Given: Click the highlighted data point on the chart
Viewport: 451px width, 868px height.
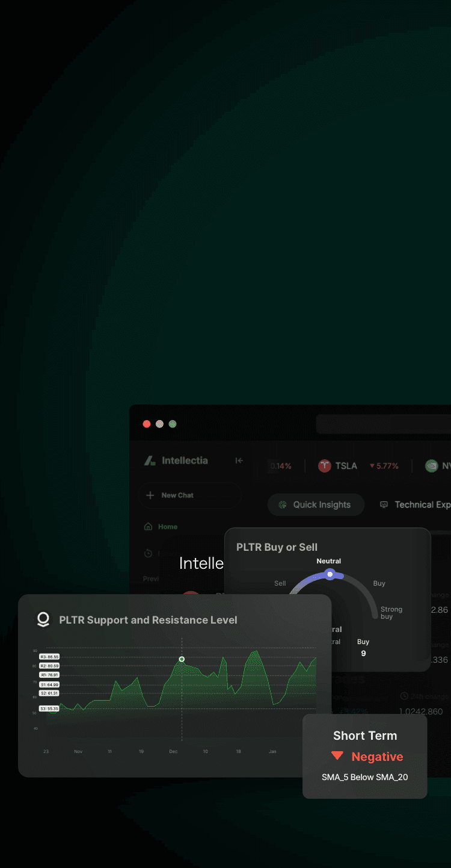Looking at the screenshot, I should [x=182, y=659].
